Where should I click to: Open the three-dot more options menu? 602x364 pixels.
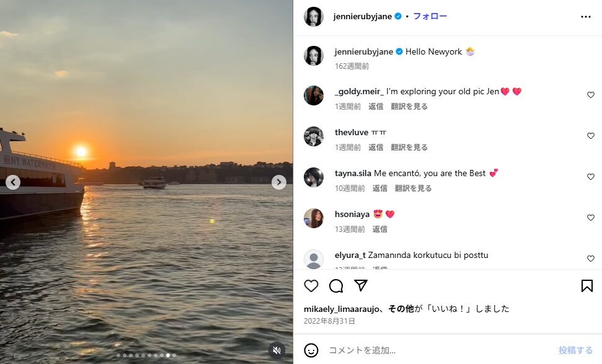pos(586,17)
